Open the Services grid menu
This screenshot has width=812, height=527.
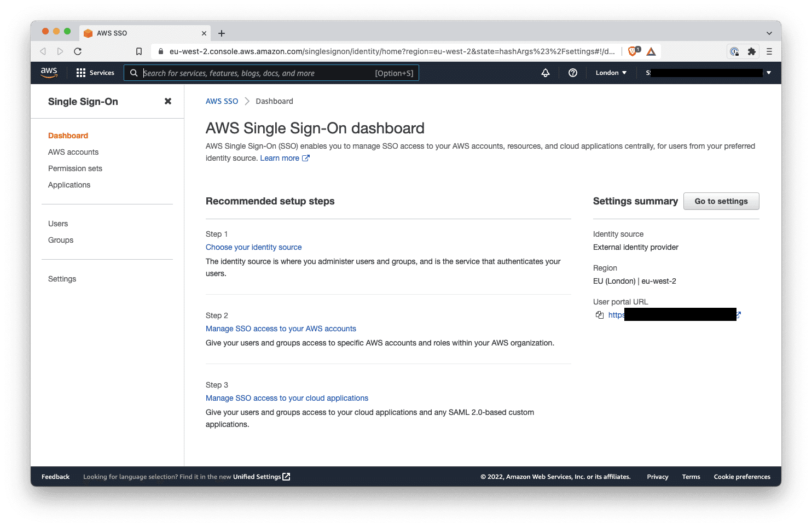(x=95, y=73)
